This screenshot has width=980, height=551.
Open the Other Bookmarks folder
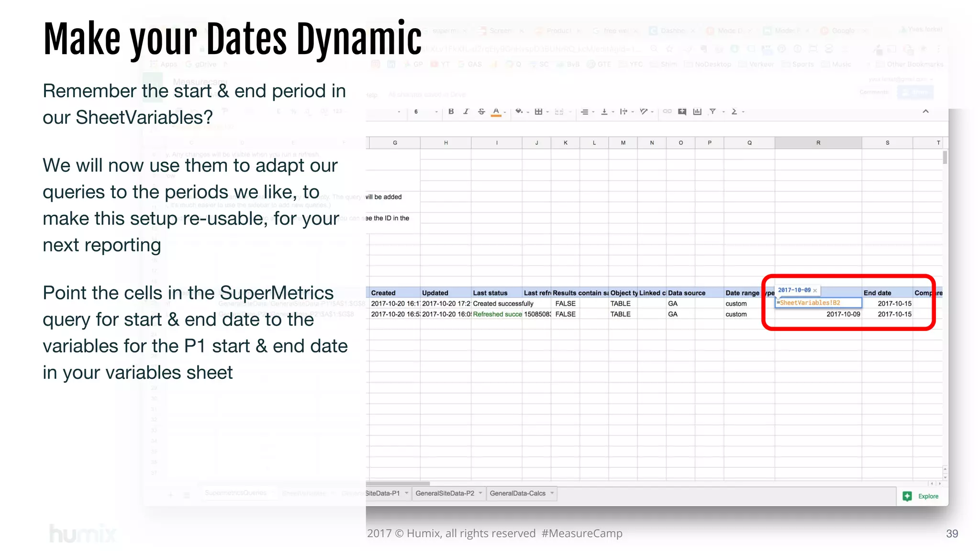909,64
